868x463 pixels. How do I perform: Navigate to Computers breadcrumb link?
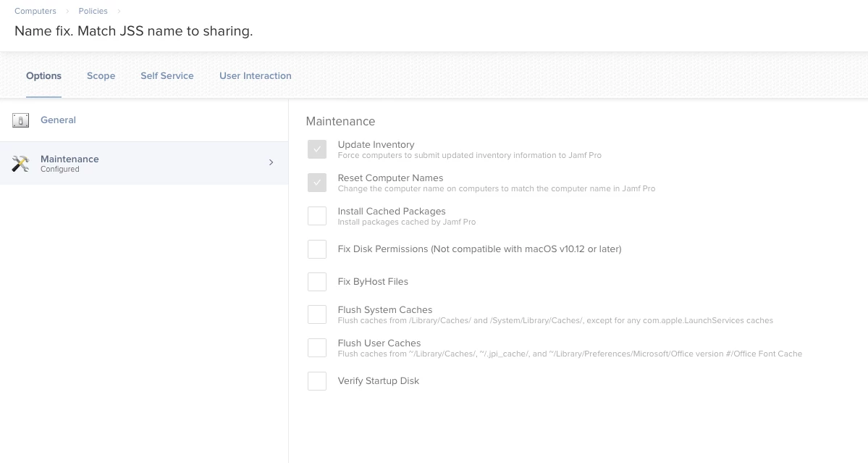(35, 11)
